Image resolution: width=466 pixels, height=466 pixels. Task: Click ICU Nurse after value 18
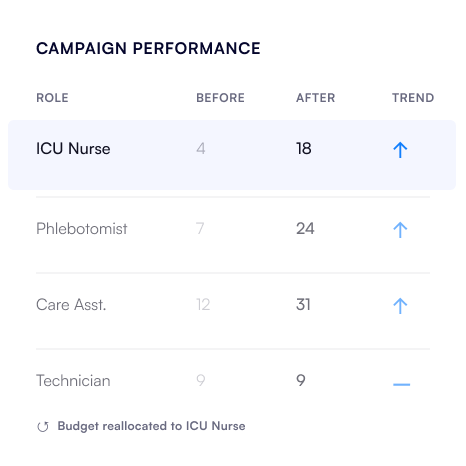tap(304, 149)
